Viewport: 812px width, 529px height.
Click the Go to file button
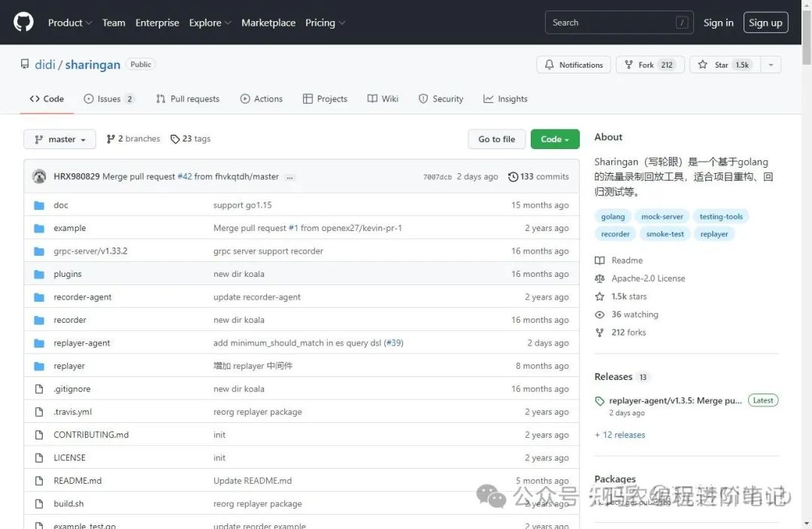[497, 139]
